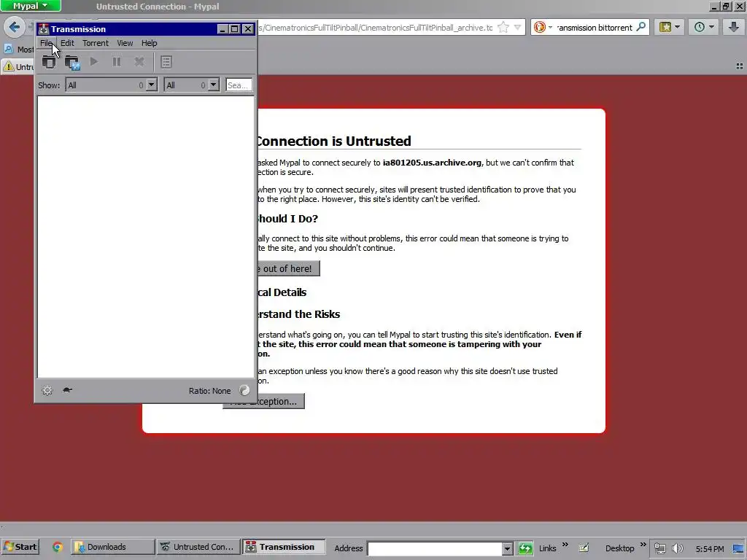The width and height of the screenshot is (747, 560).
Task: Click the taskbar Address input field
Action: click(x=435, y=548)
